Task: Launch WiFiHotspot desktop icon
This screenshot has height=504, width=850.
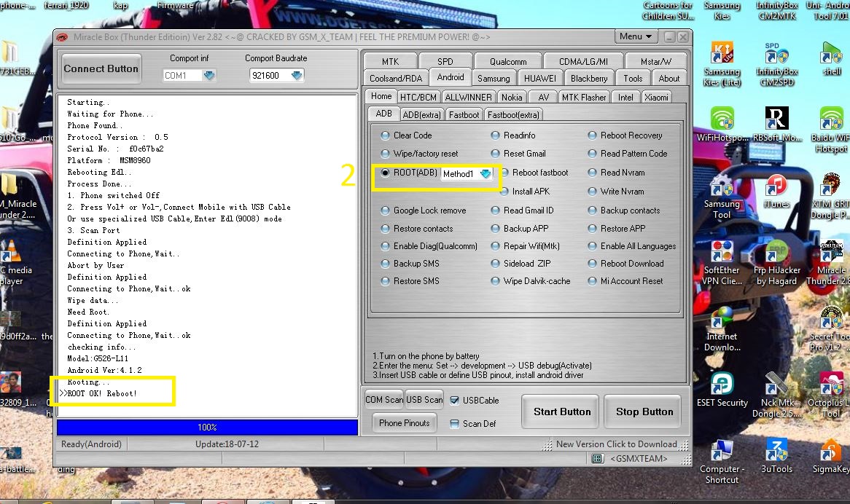Action: (722, 124)
